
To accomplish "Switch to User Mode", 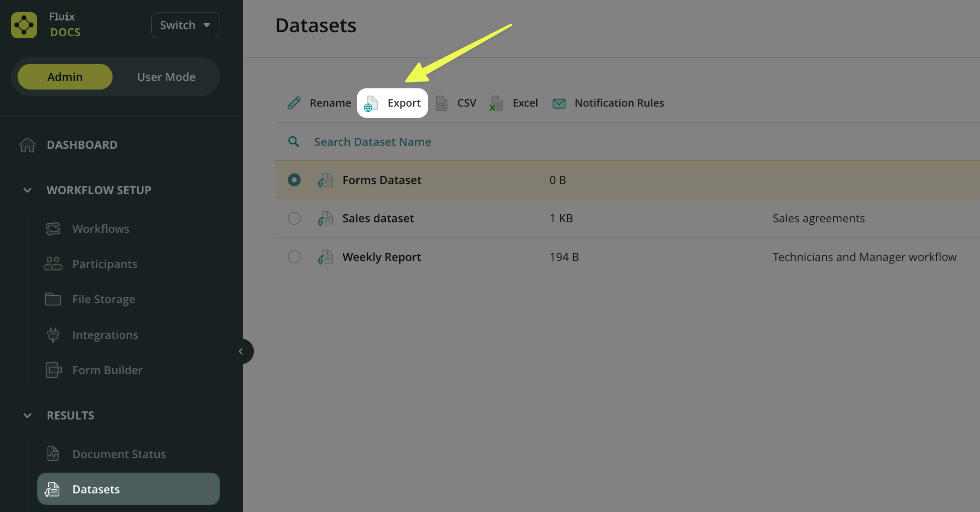I will click(166, 77).
